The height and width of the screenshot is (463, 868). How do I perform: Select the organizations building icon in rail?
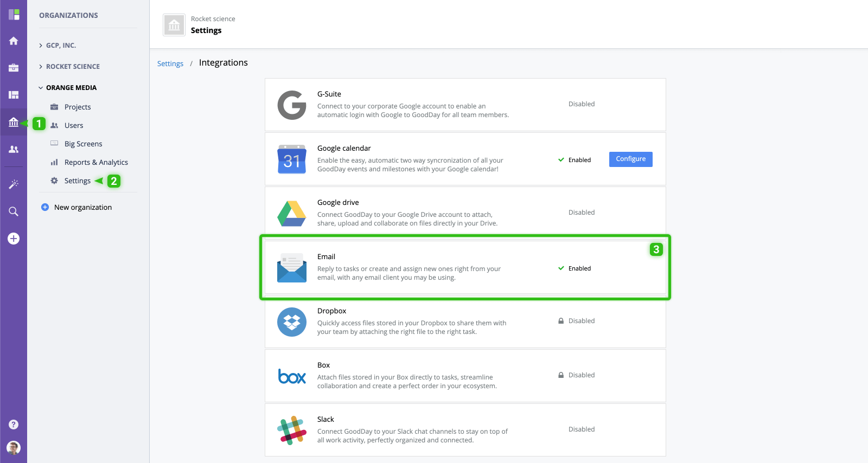click(x=14, y=123)
